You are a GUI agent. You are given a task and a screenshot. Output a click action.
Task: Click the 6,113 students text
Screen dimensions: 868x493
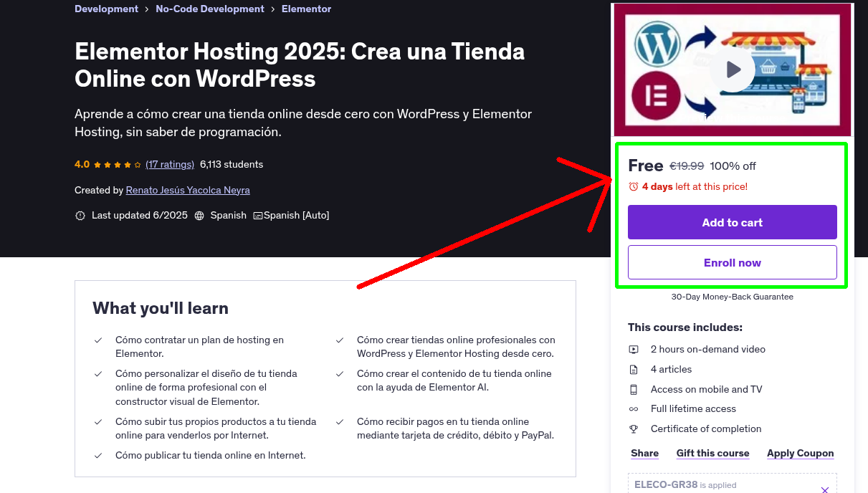(232, 164)
